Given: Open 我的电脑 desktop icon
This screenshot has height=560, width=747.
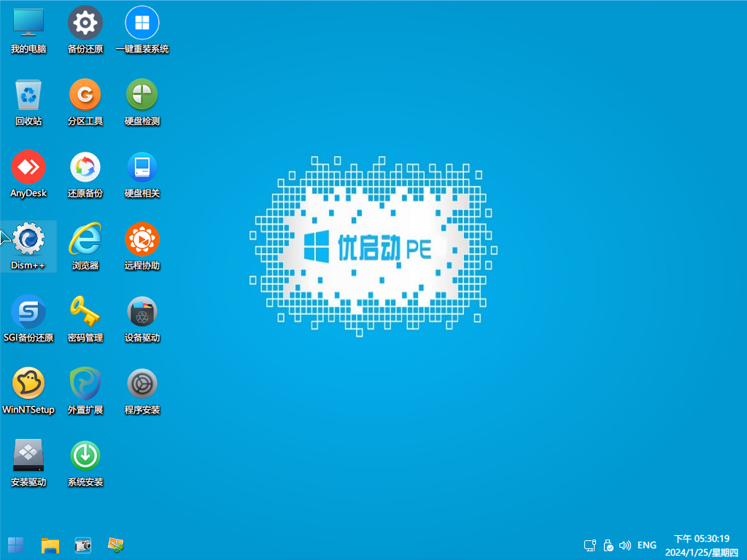Looking at the screenshot, I should (28, 29).
